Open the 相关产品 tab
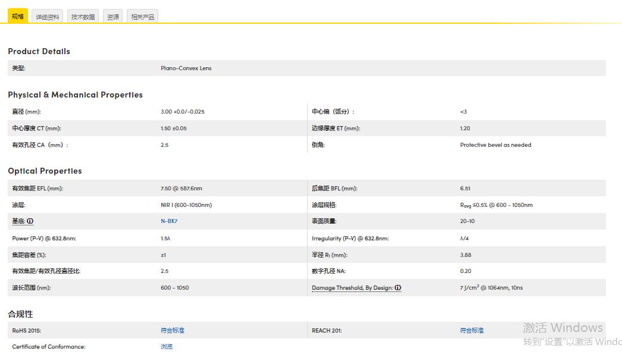The width and height of the screenshot is (622, 364). [142, 17]
